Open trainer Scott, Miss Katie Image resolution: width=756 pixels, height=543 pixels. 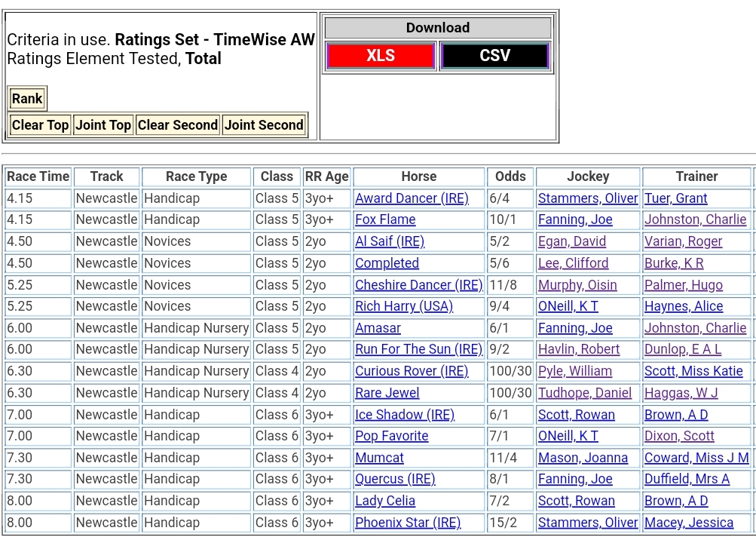(693, 371)
